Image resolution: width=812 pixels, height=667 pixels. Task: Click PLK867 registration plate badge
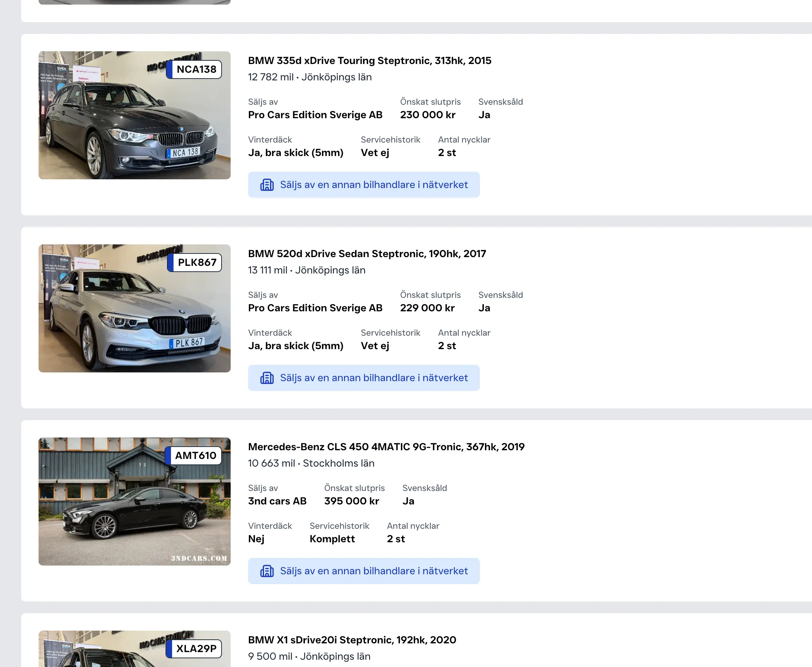point(194,263)
